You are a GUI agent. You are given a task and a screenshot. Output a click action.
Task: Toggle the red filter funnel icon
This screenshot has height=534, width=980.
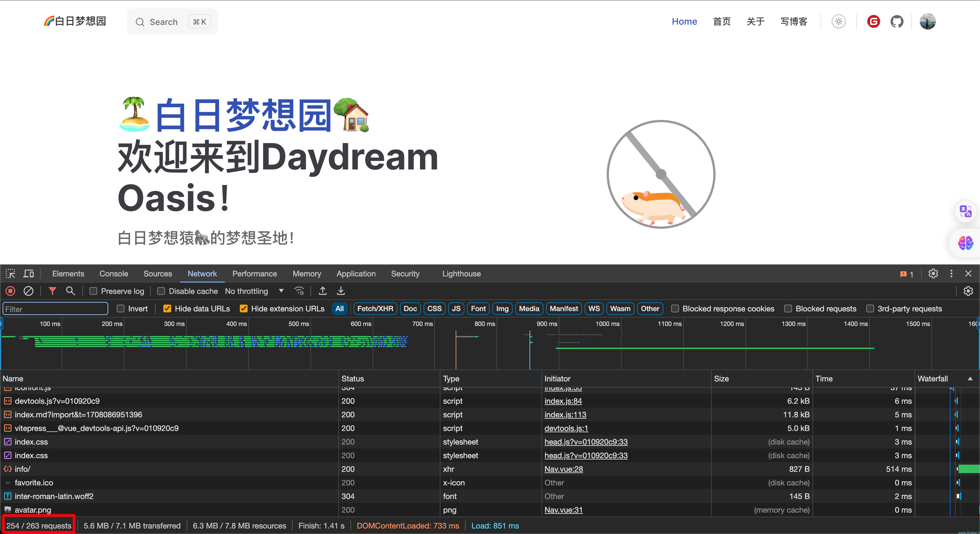coord(52,291)
